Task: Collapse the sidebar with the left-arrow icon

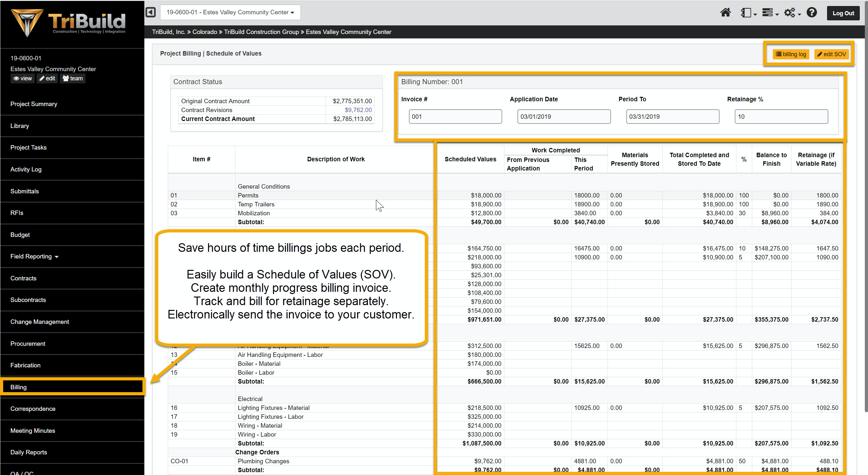Action: click(x=150, y=12)
